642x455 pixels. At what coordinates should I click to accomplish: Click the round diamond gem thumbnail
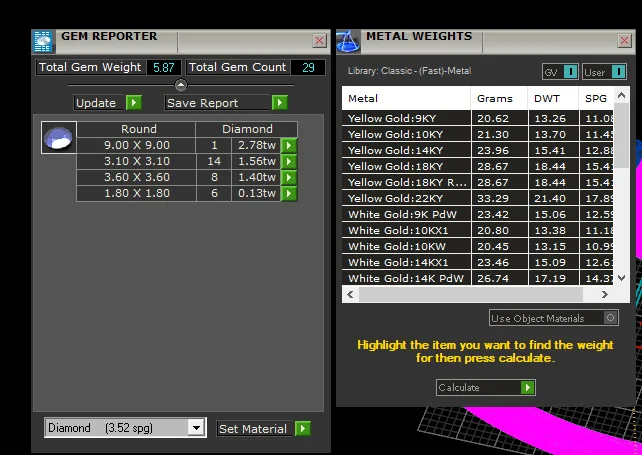58,138
